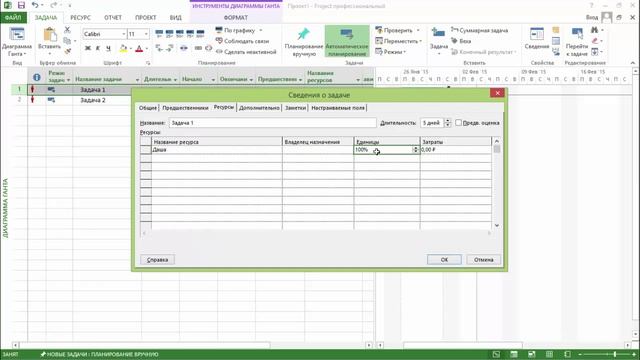
Task: Open Название задачи column filter arrow
Action: click(137, 80)
